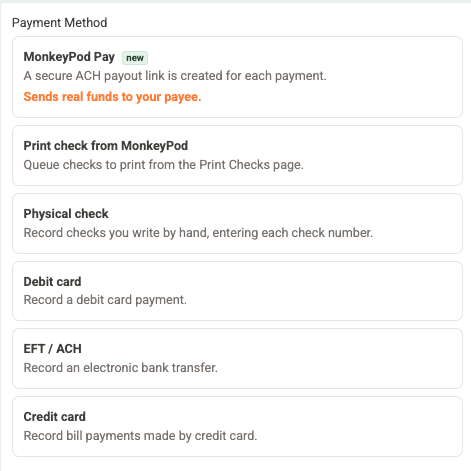Click the orange "Sends real funds" warning
The width and height of the screenshot is (471, 471).
tap(112, 97)
